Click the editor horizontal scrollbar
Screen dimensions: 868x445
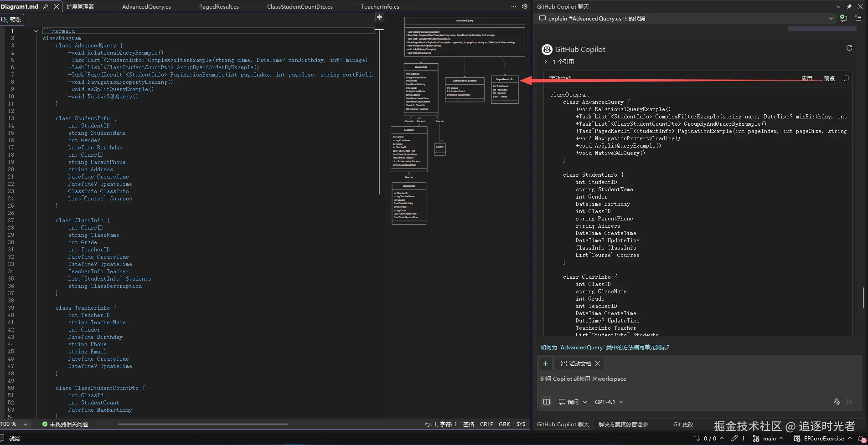pos(203,424)
